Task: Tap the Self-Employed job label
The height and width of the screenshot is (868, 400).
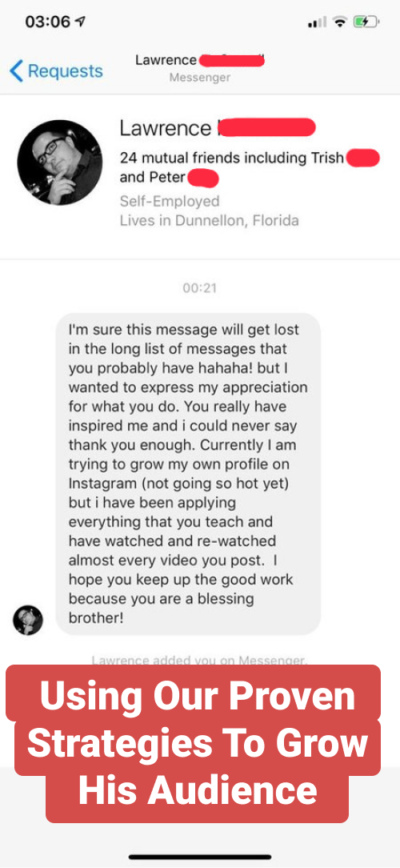Action: tap(170, 201)
